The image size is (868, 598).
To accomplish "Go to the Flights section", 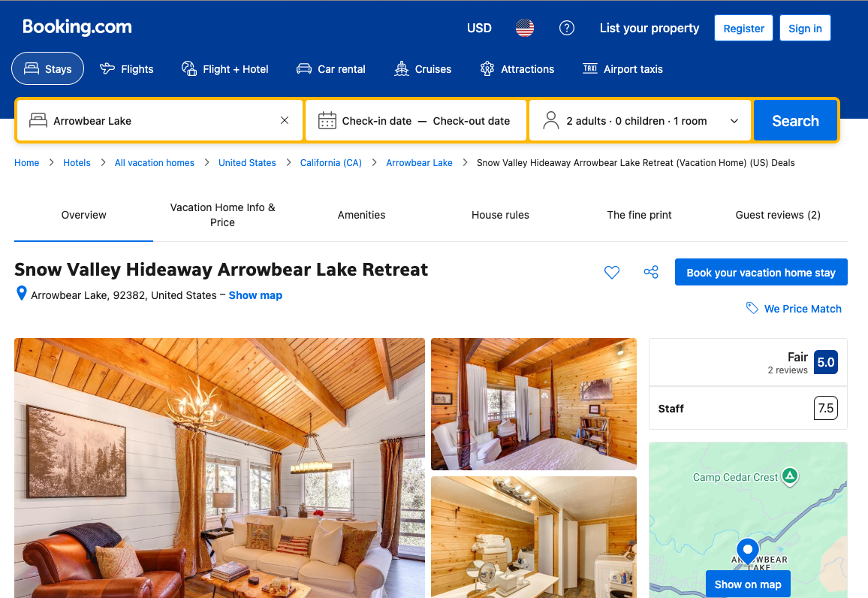I will [x=127, y=68].
